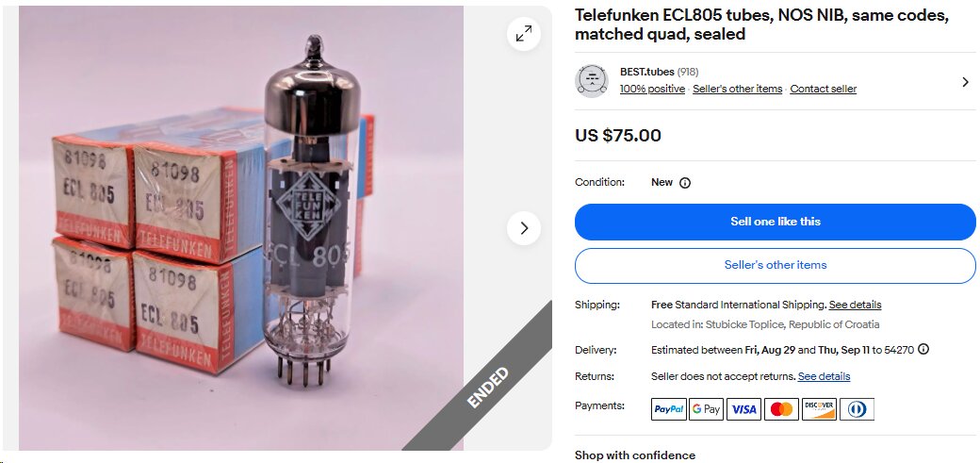Select the Google Pay payment icon
The image size is (980, 463).
click(x=706, y=409)
